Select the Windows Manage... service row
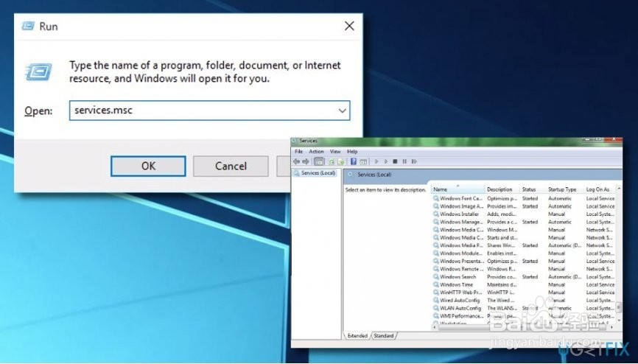 pos(524,223)
